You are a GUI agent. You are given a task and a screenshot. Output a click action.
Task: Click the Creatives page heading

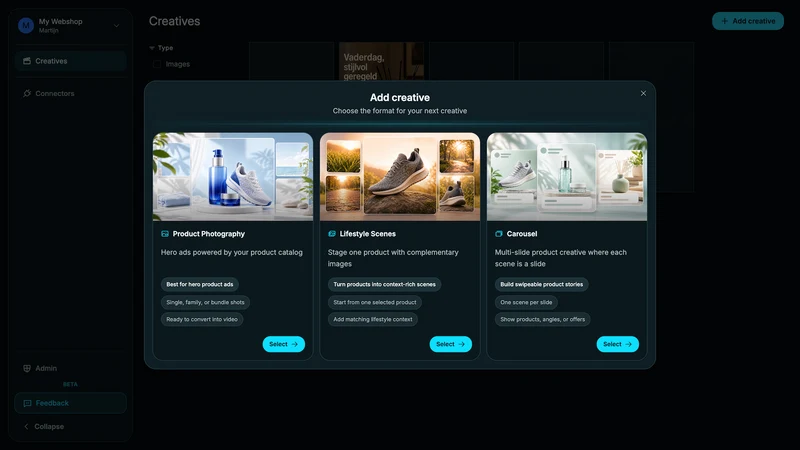pos(174,21)
